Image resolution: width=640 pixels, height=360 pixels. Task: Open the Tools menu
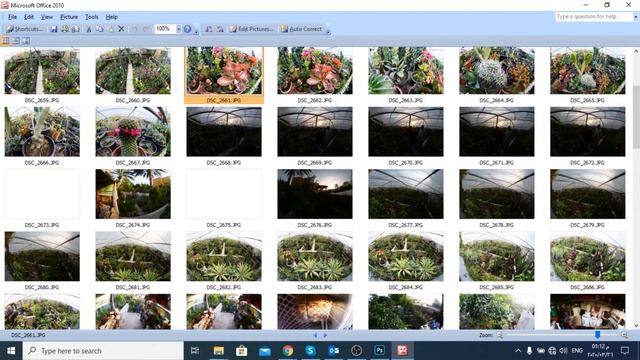(x=91, y=17)
